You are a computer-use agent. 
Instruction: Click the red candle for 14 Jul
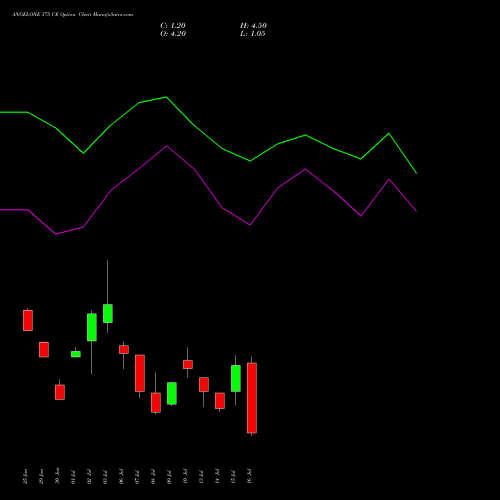220,401
